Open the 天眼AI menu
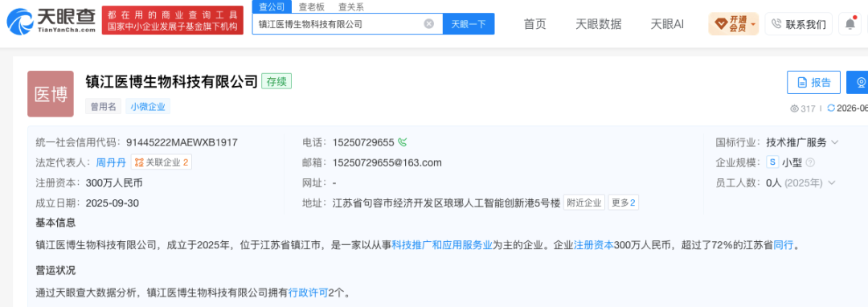This screenshot has height=307, width=868. [667, 24]
